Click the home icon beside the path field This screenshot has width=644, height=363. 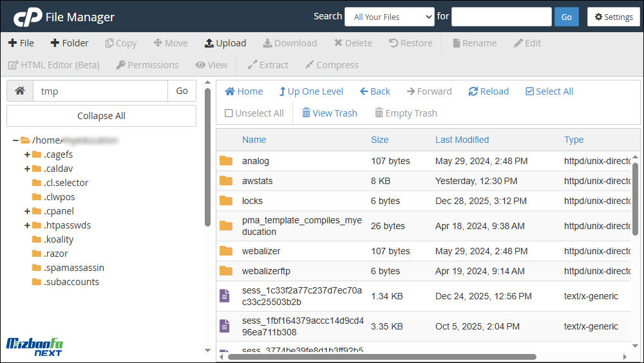point(20,91)
